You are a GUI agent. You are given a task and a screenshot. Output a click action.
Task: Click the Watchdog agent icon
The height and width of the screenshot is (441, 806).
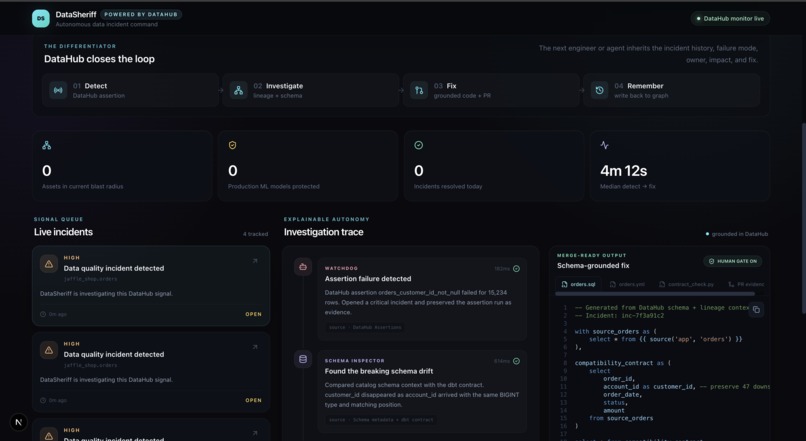(x=303, y=267)
